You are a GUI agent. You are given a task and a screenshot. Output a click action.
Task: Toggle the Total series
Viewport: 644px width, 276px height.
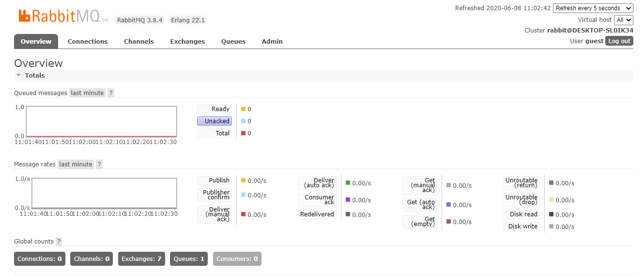(x=215, y=133)
